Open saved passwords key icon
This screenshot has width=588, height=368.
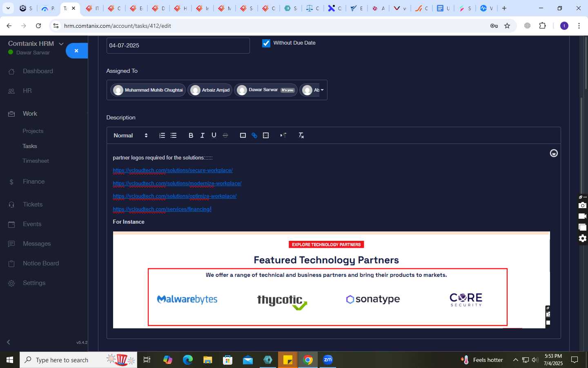[494, 26]
